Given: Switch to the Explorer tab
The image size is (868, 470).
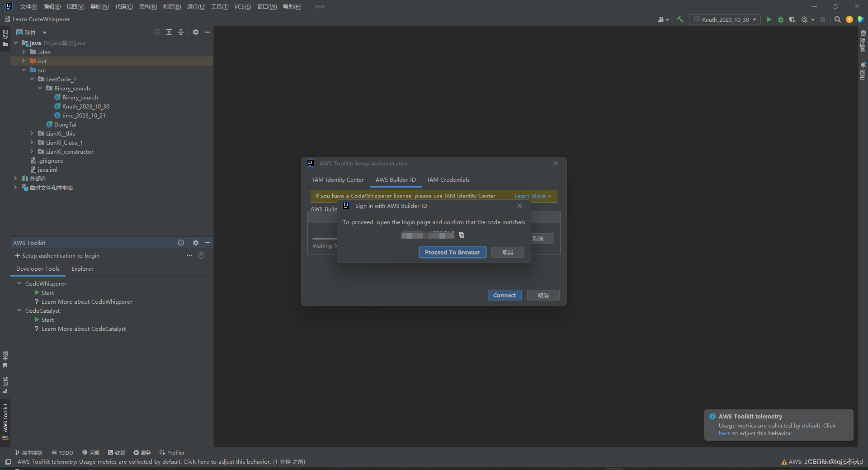Looking at the screenshot, I should coord(82,269).
